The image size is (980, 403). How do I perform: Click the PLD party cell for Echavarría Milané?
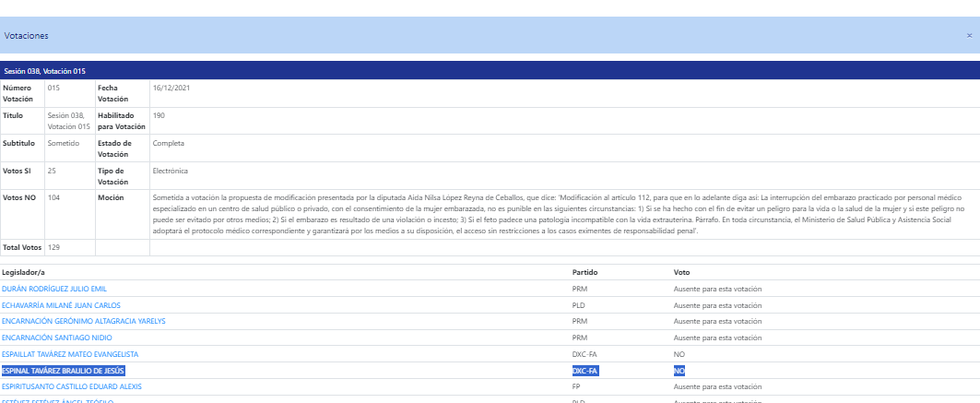point(579,305)
